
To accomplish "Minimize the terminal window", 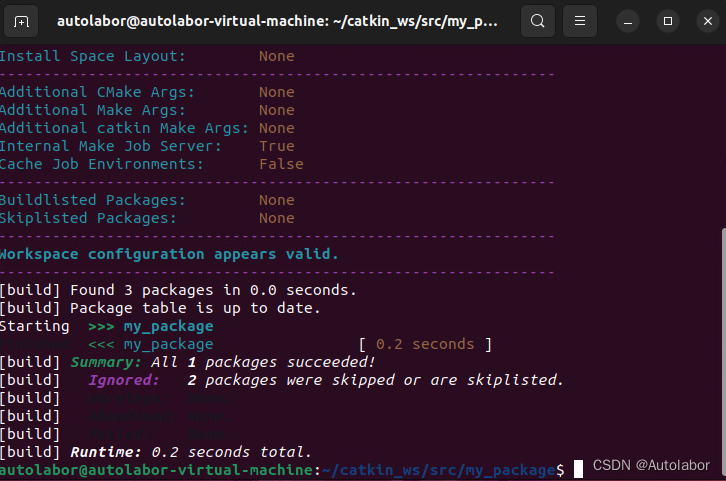I will click(627, 20).
